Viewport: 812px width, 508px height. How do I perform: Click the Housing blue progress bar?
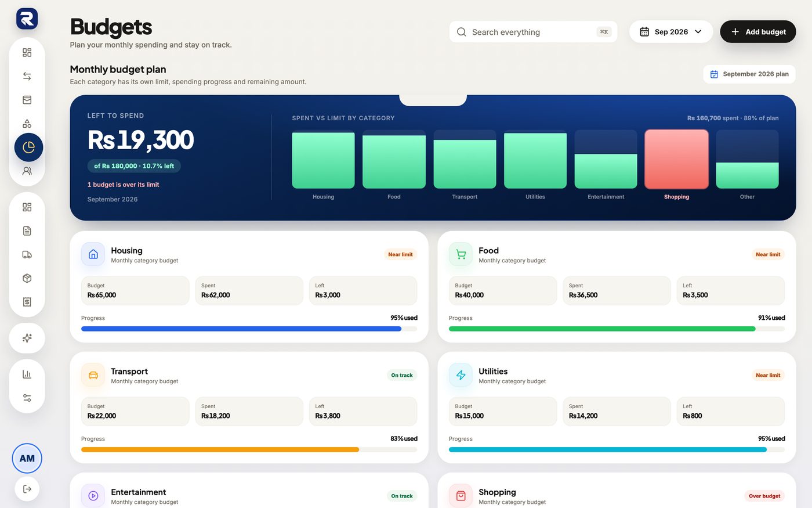[249, 329]
